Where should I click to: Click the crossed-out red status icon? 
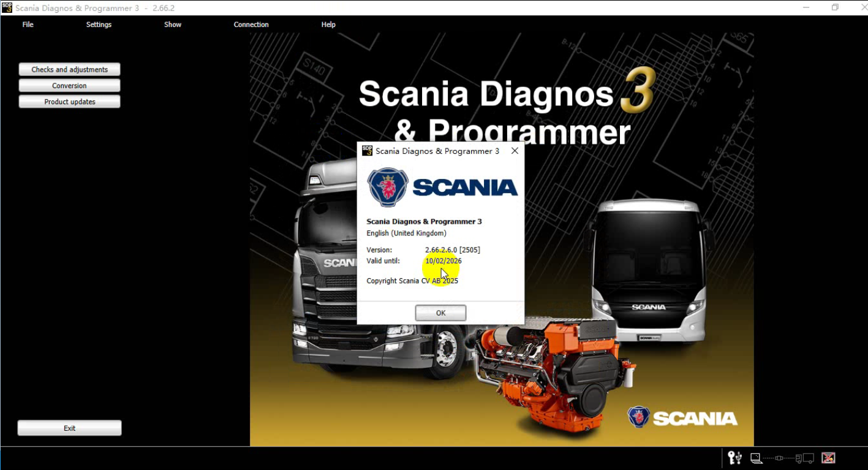click(828, 458)
